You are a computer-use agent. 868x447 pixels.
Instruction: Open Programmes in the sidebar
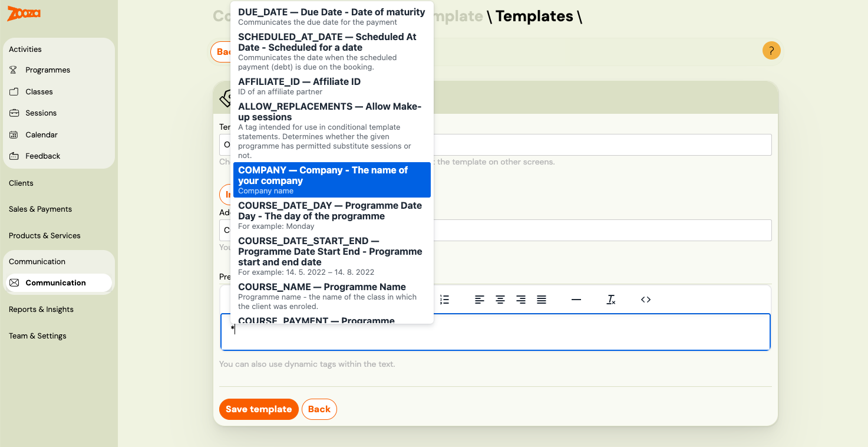48,70
